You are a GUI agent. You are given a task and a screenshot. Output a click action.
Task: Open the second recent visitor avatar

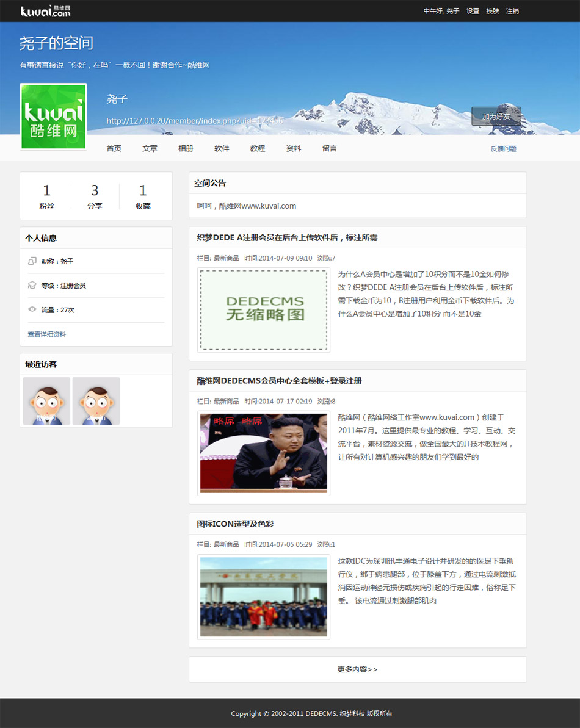point(96,401)
